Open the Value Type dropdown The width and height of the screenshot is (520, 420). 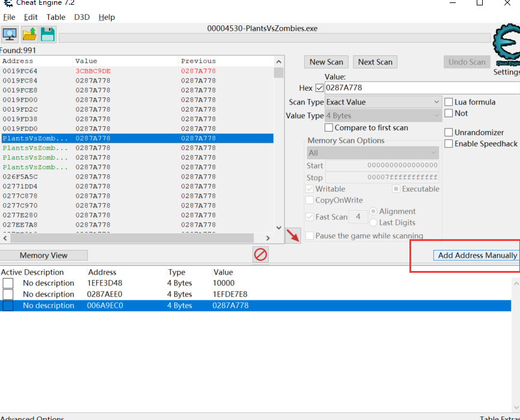click(383, 116)
